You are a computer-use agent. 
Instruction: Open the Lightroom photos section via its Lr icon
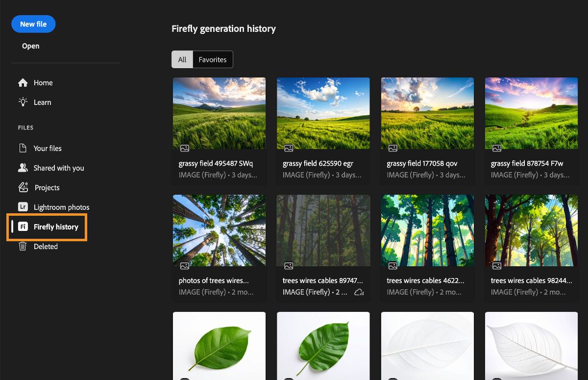click(x=23, y=207)
